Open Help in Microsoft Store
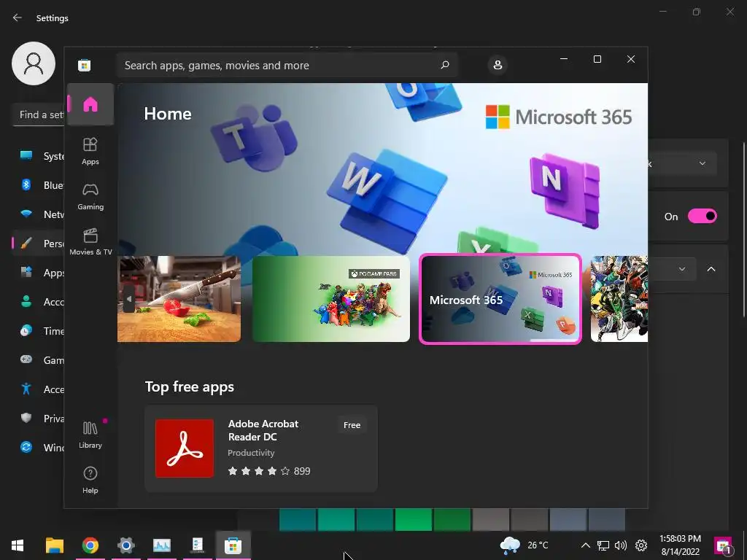This screenshot has width=747, height=560. tap(90, 480)
